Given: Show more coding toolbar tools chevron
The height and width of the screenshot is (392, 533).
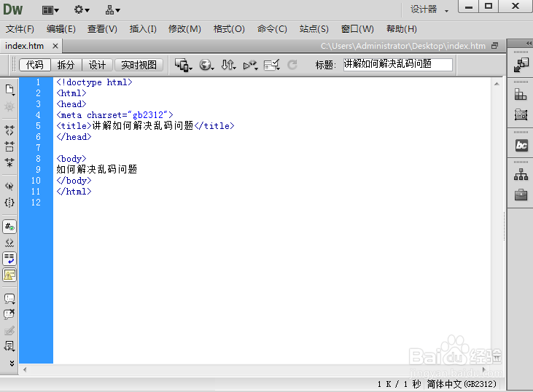Looking at the screenshot, I should pyautogui.click(x=12, y=363).
